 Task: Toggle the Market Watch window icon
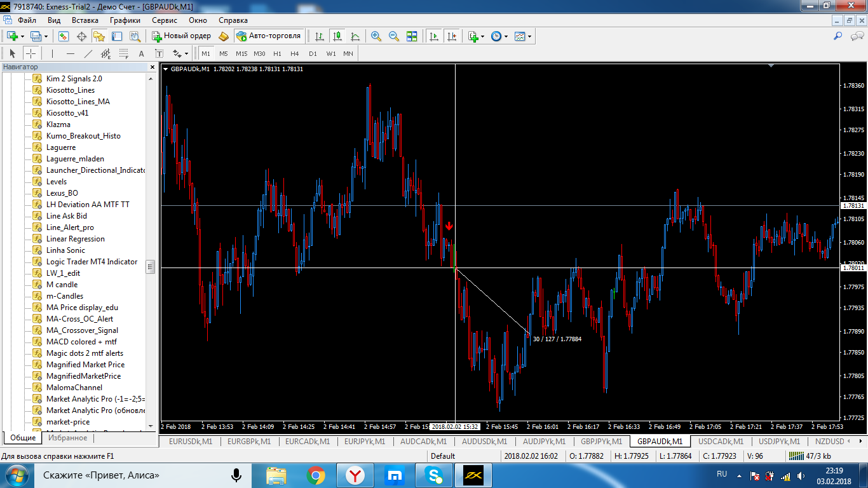pyautogui.click(x=64, y=36)
